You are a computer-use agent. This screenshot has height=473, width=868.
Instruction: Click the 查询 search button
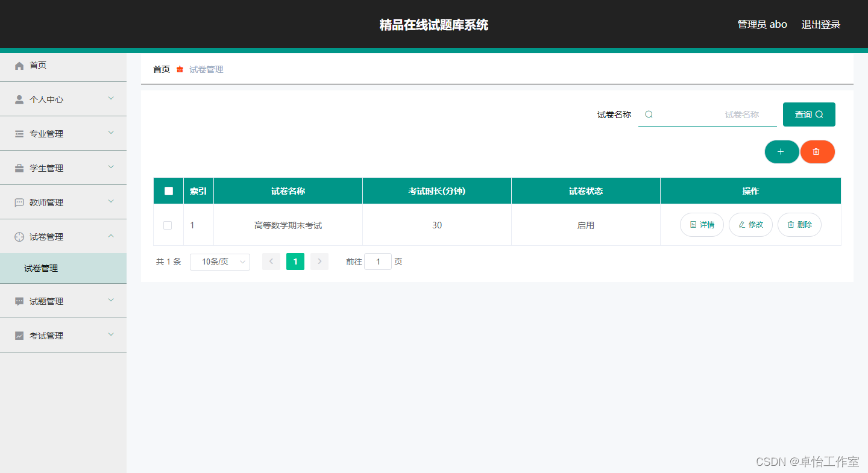[809, 114]
